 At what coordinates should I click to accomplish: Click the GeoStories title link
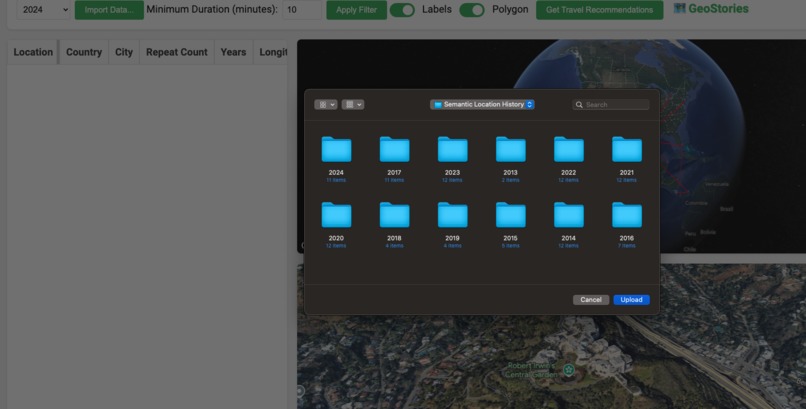coord(718,8)
